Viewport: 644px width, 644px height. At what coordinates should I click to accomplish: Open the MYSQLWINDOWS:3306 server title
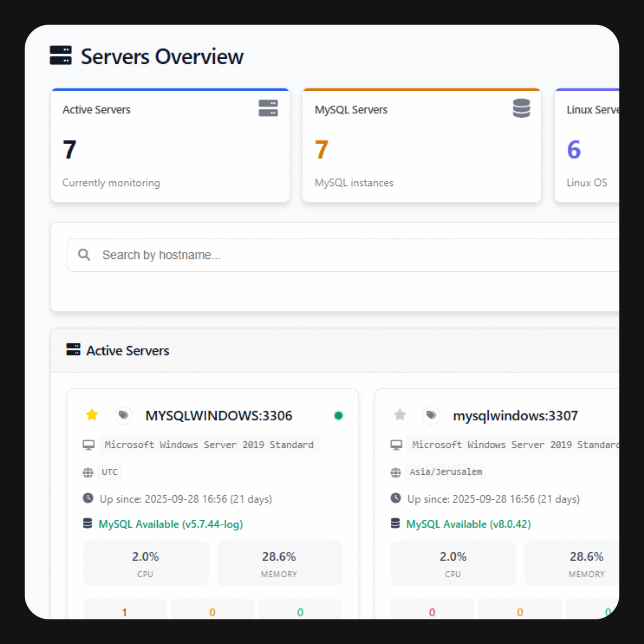tap(219, 415)
